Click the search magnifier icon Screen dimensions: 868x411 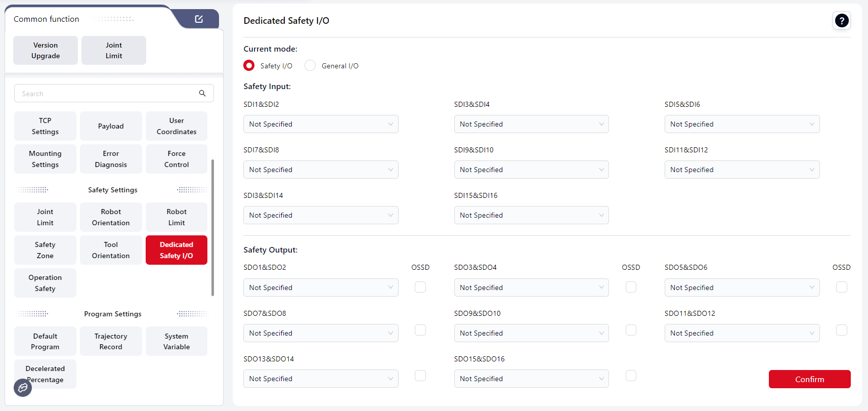point(202,93)
